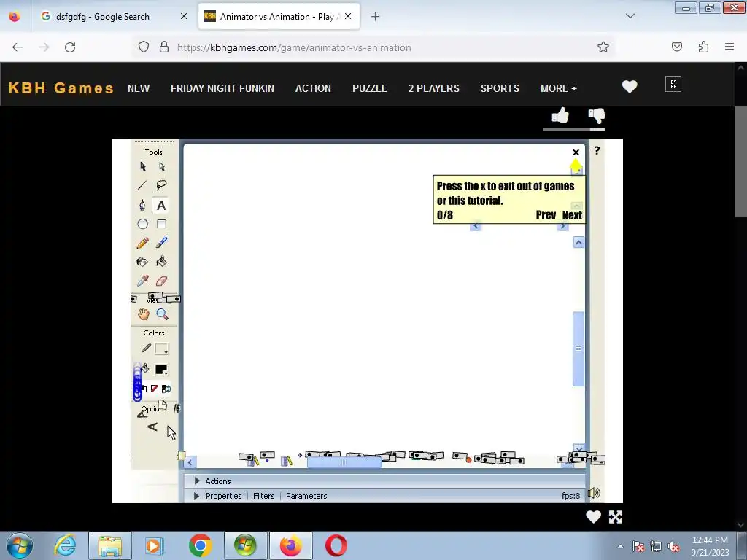Click the stroke color pencil icon
This screenshot has height=560, width=747.
coord(146,349)
